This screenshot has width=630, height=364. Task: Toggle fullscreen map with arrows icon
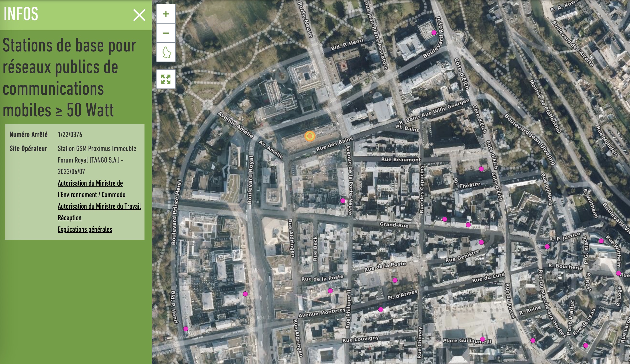pyautogui.click(x=166, y=79)
